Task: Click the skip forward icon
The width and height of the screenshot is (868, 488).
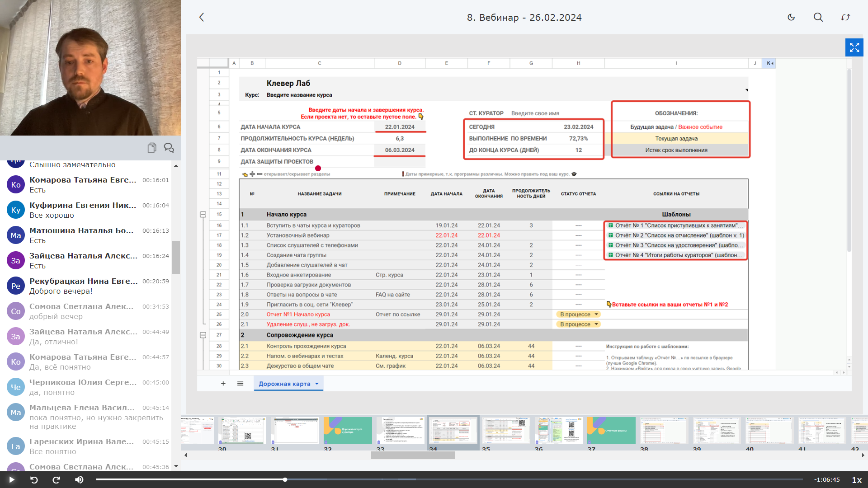Action: 57,480
